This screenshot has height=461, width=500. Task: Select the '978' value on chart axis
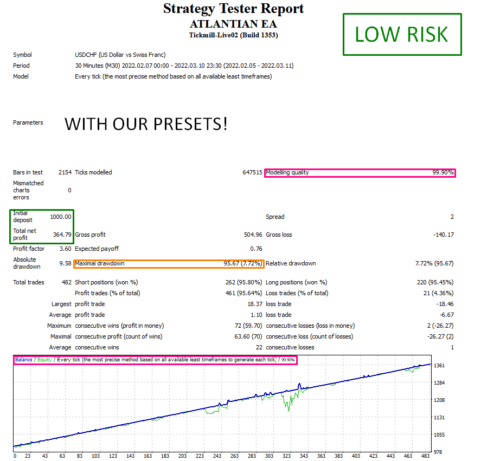[438, 452]
